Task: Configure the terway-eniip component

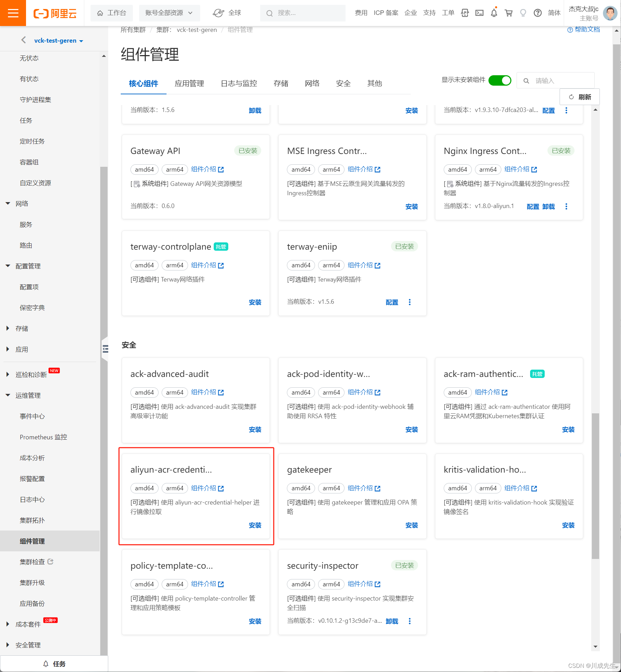Action: pyautogui.click(x=392, y=302)
